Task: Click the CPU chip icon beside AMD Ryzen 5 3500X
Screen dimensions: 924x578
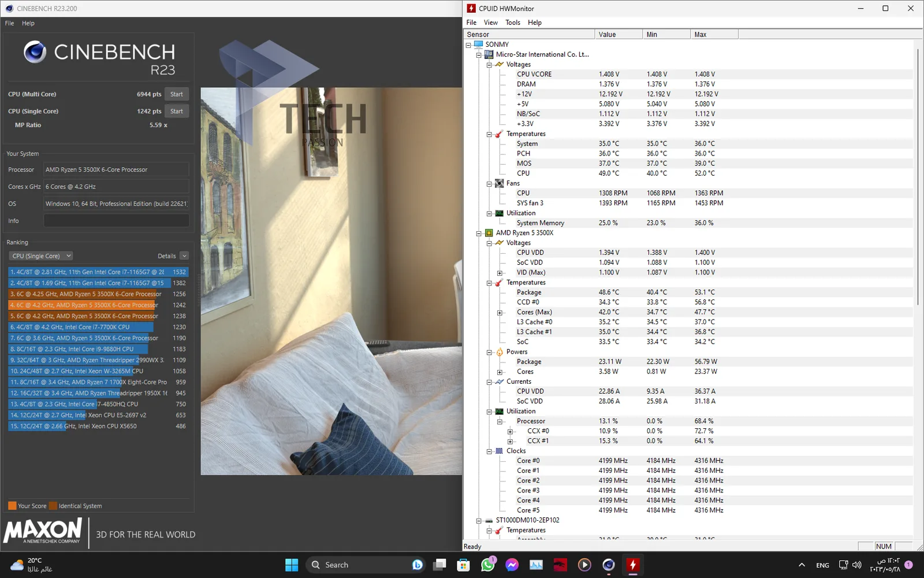Action: pos(489,233)
